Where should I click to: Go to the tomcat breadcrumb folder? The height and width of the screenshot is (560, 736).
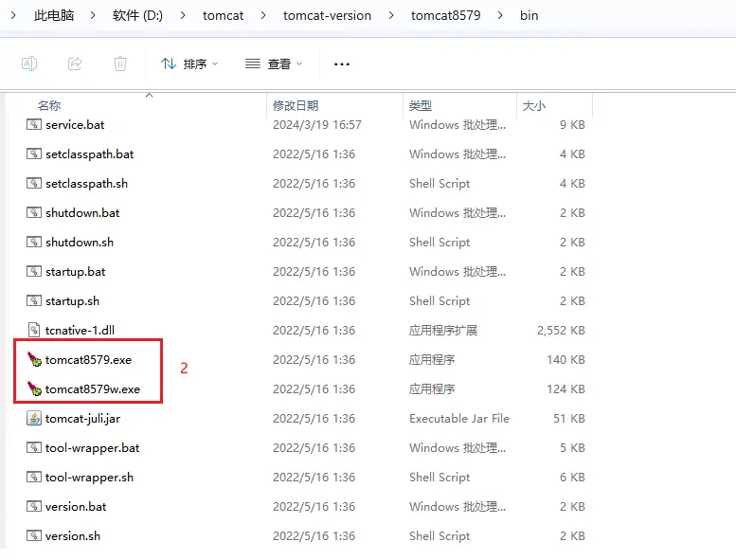coord(223,15)
